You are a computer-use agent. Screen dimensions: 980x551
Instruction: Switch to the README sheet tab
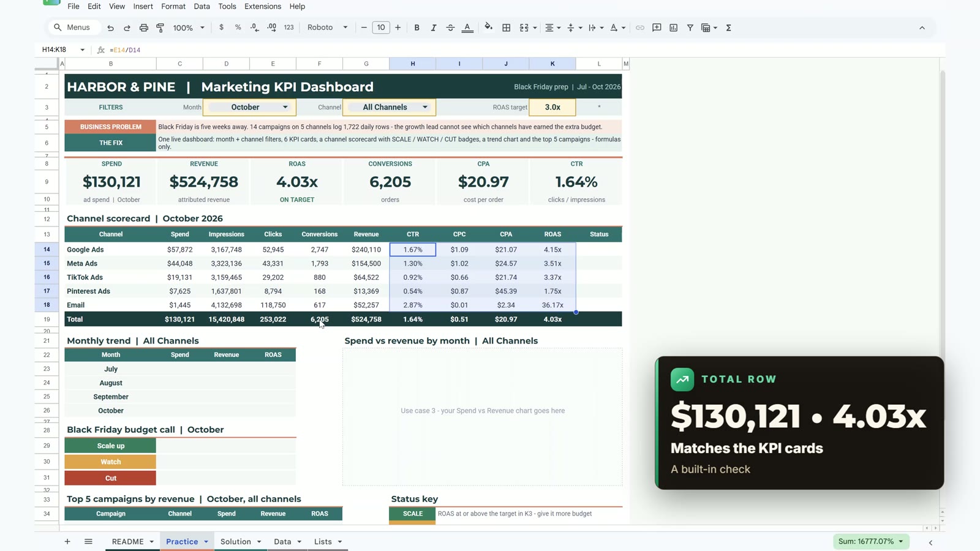[132, 541]
